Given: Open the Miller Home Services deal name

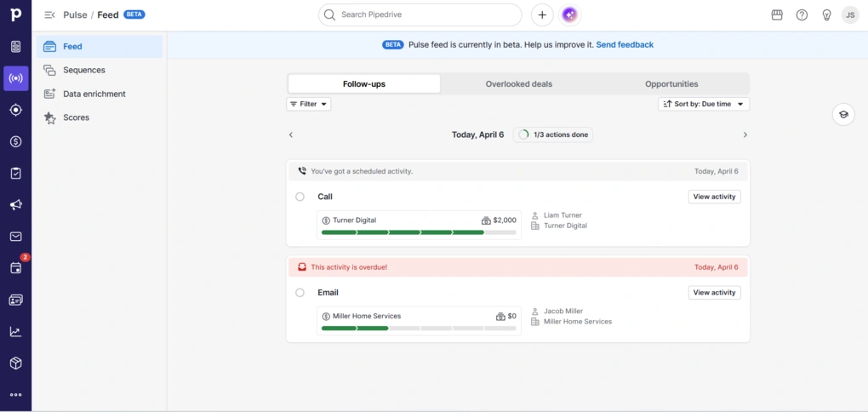Looking at the screenshot, I should coord(367,316).
